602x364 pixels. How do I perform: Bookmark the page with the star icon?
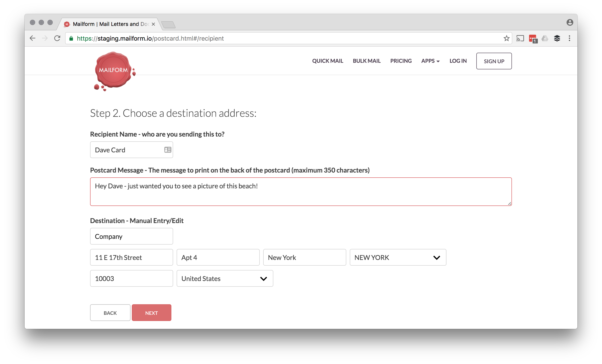[507, 38]
